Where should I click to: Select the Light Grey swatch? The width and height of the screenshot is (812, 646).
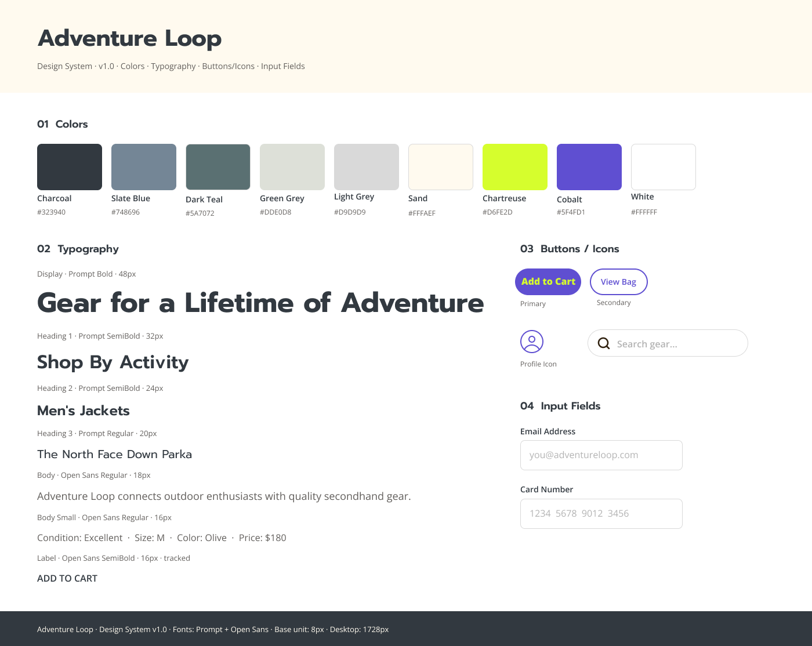(366, 166)
